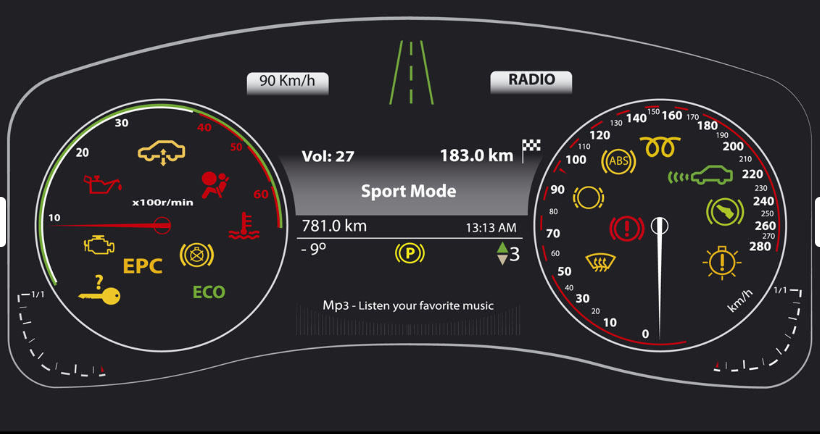Viewport: 820px width, 434px height.
Task: Click the yellow open door car icon
Action: pyautogui.click(x=162, y=153)
